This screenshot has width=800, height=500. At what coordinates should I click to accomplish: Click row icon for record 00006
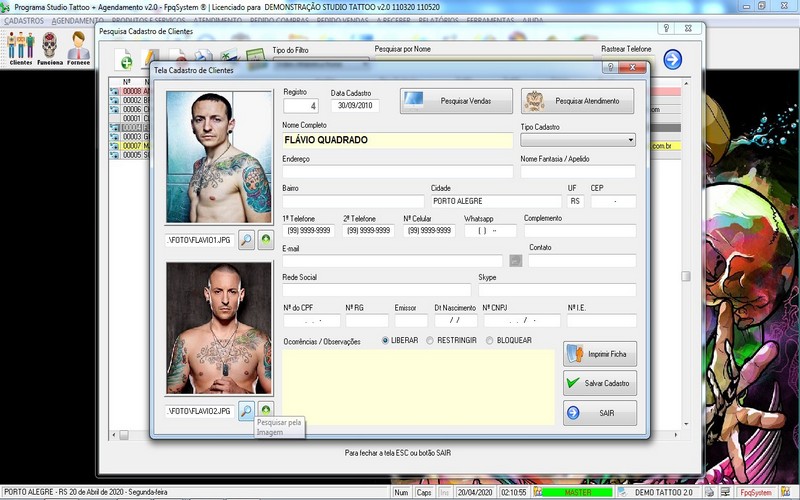coord(114,109)
